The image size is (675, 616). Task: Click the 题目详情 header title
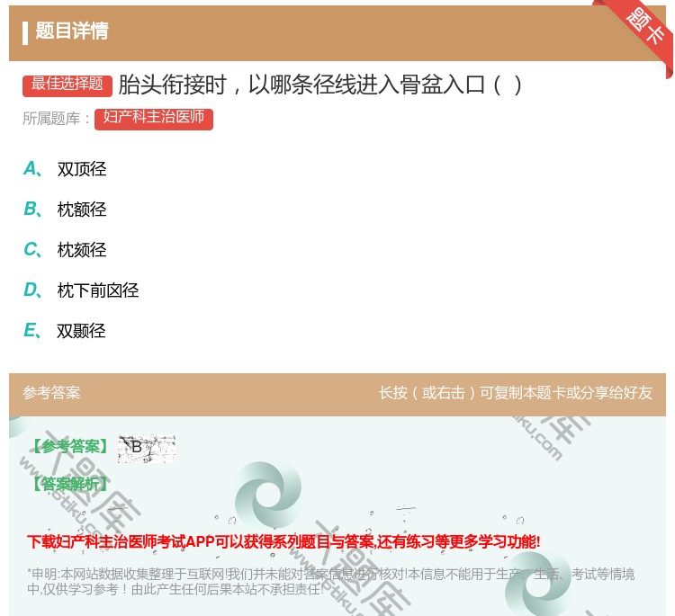(72, 31)
